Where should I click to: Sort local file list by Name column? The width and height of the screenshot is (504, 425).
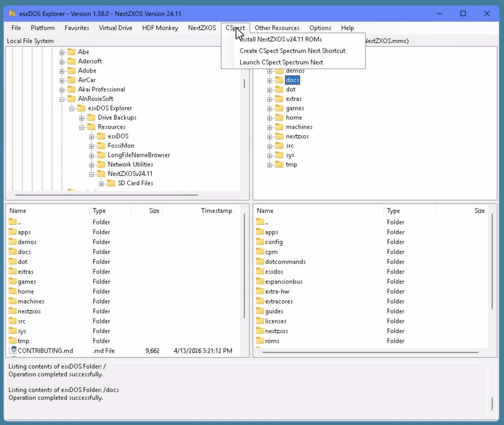(48, 211)
